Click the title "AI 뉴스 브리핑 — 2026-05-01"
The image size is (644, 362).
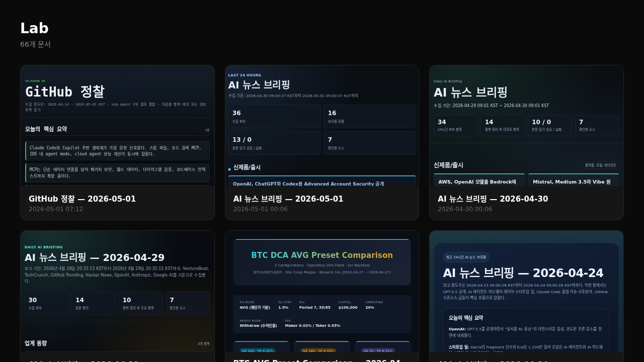tap(288, 199)
